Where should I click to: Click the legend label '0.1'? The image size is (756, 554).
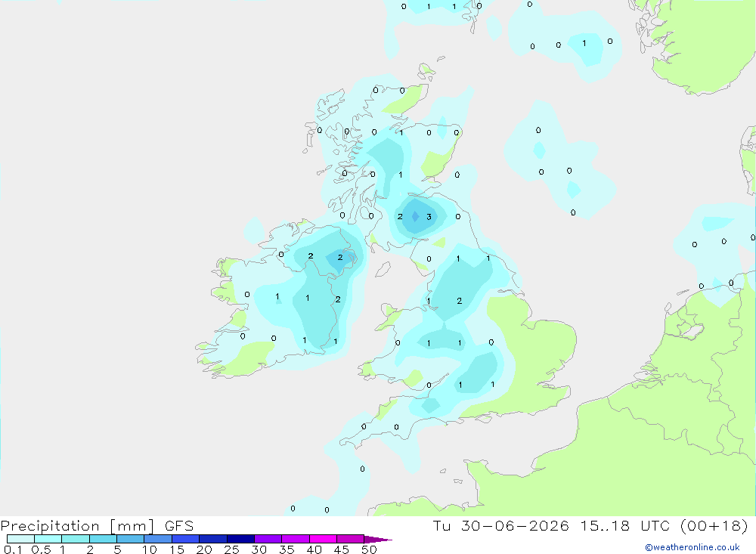click(13, 549)
